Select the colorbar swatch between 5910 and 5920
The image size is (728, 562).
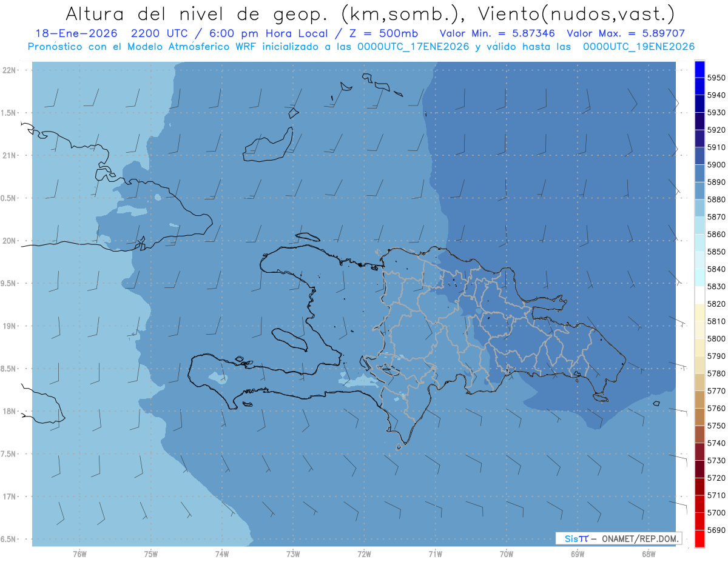(699, 139)
